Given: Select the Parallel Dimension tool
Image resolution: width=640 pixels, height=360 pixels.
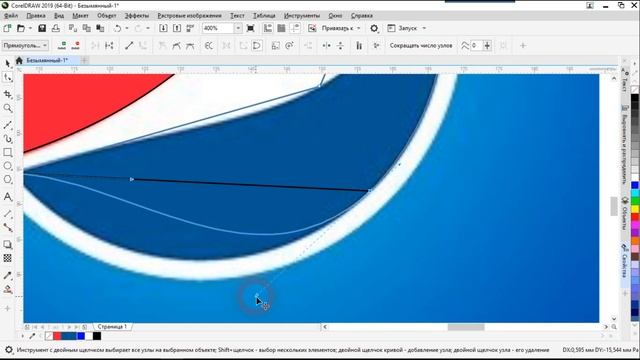Looking at the screenshot, I should tap(7, 213).
